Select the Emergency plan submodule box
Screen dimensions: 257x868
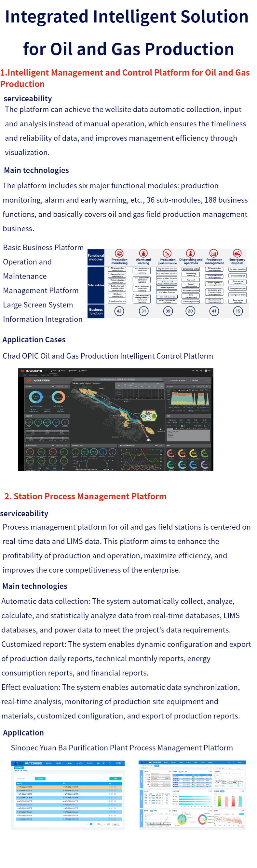point(238,276)
